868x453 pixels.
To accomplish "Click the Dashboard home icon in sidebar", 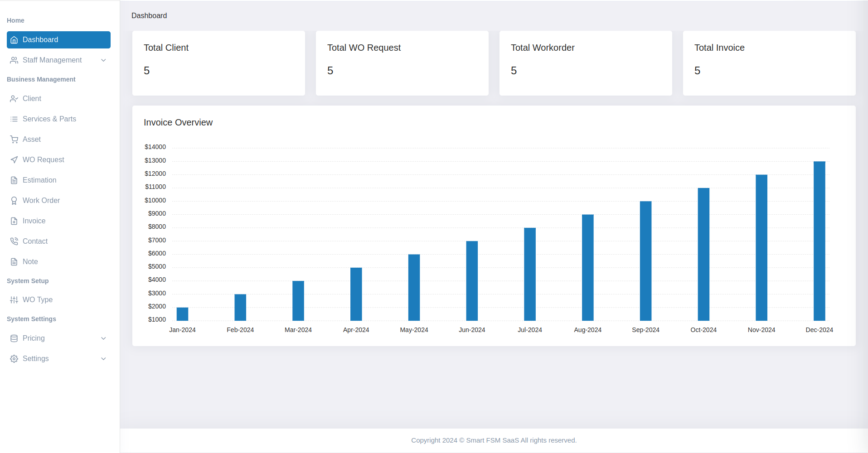I will coord(14,40).
